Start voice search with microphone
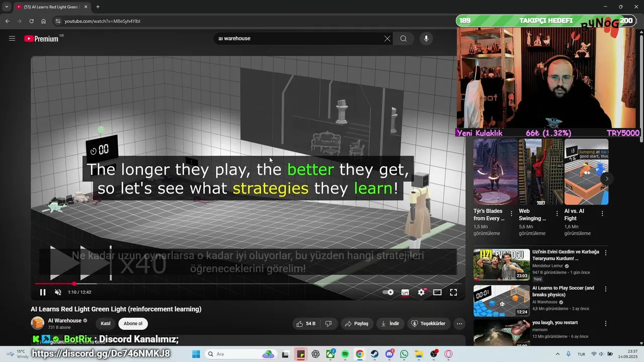644x362 pixels. click(426, 39)
